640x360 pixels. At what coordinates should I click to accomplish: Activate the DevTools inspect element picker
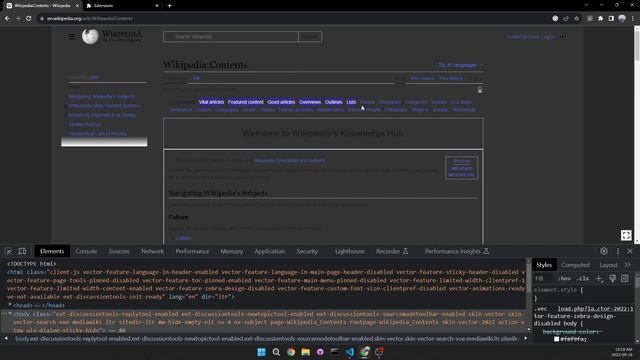8,251
